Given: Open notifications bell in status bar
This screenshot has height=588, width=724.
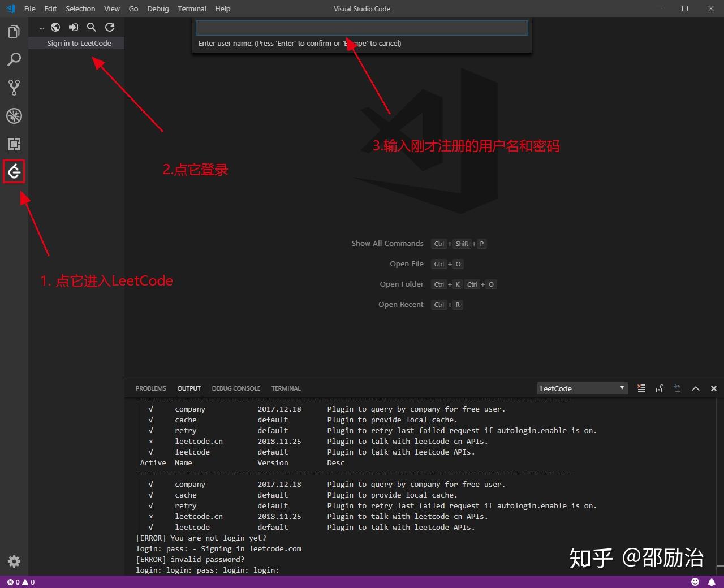Looking at the screenshot, I should coord(712,582).
